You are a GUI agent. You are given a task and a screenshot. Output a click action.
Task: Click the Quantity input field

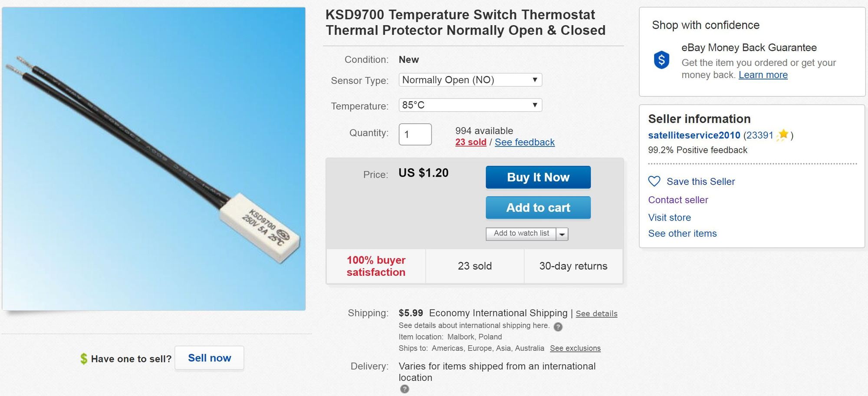pos(415,134)
